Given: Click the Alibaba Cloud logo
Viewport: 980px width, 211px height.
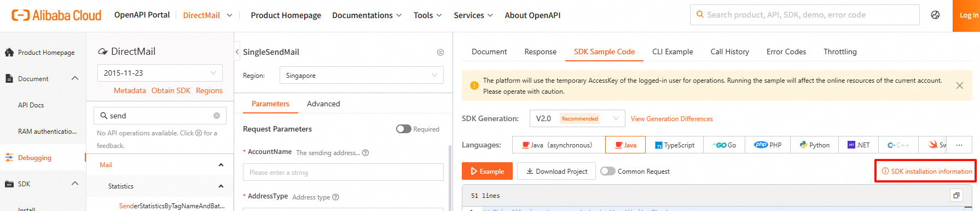Looking at the screenshot, I should coord(56,15).
